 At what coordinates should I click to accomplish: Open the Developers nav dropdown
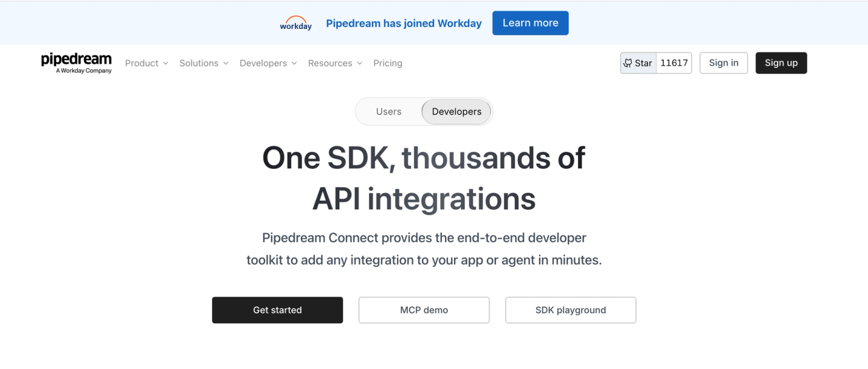point(268,63)
